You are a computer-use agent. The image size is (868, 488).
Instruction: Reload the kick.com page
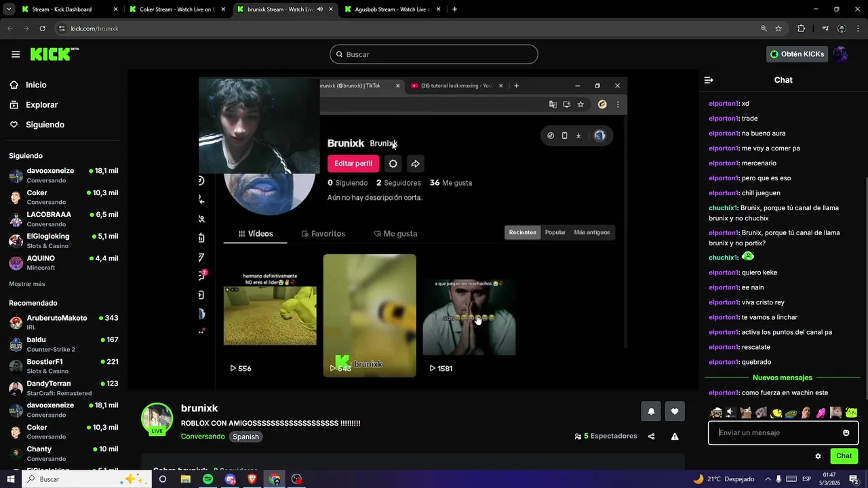coord(42,28)
